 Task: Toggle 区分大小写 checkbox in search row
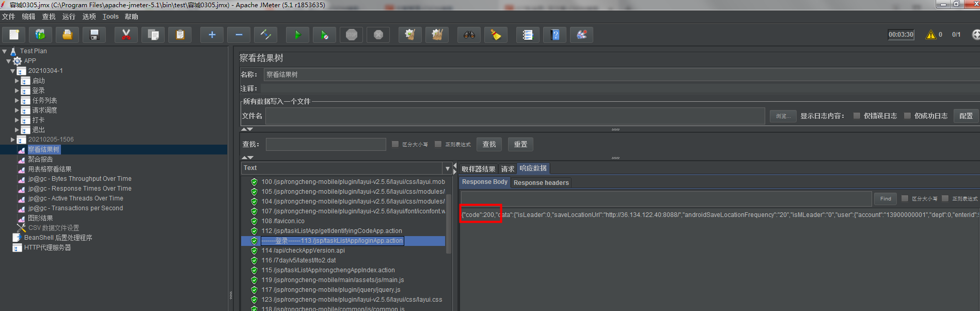click(395, 144)
